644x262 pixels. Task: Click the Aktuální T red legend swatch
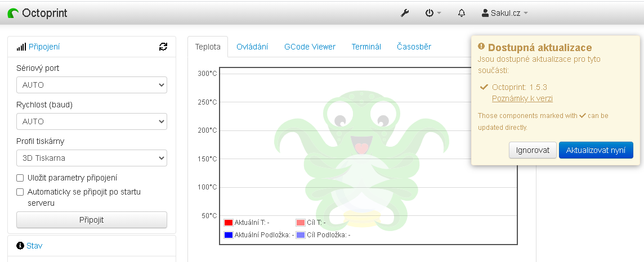[x=229, y=223]
